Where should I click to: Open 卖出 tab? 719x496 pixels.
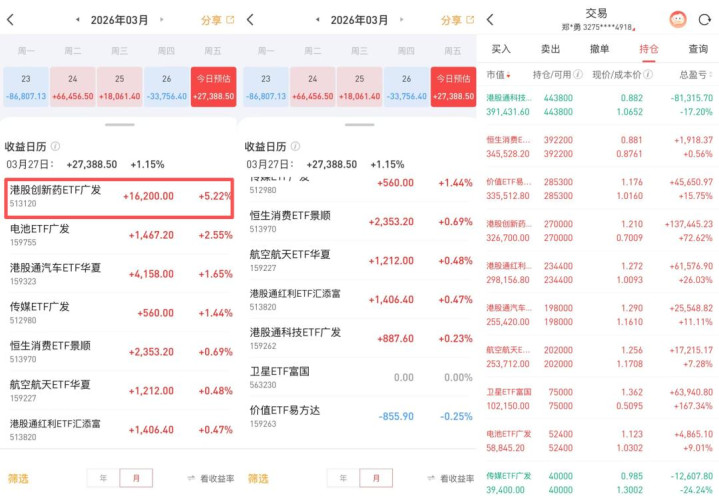tap(550, 49)
